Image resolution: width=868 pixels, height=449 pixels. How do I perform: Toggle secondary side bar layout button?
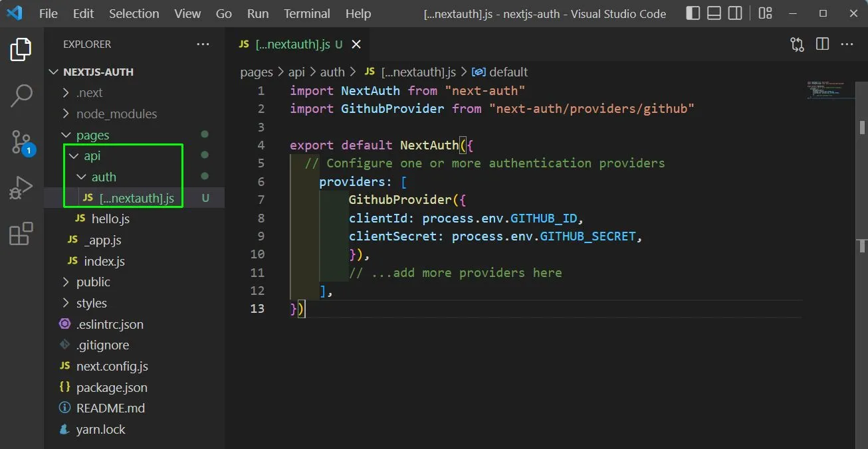(x=735, y=13)
